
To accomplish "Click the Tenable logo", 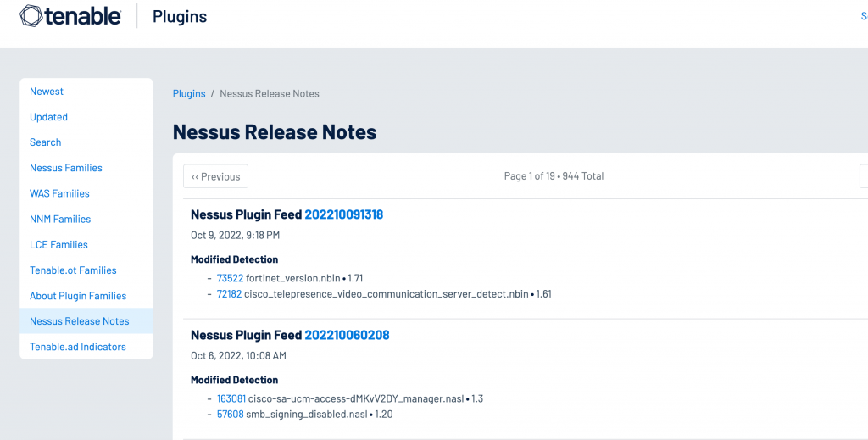I will 70,16.
